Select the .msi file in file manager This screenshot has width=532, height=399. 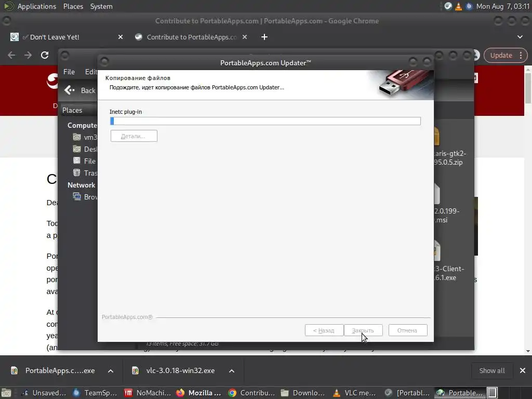click(446, 204)
